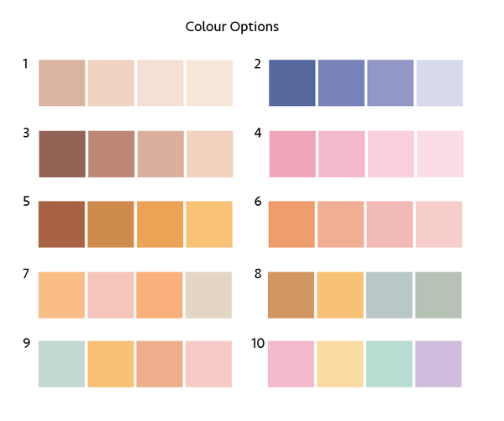Viewport: 504px width, 421px height.
Task: Click the number 4 palette label
Action: [x=257, y=133]
